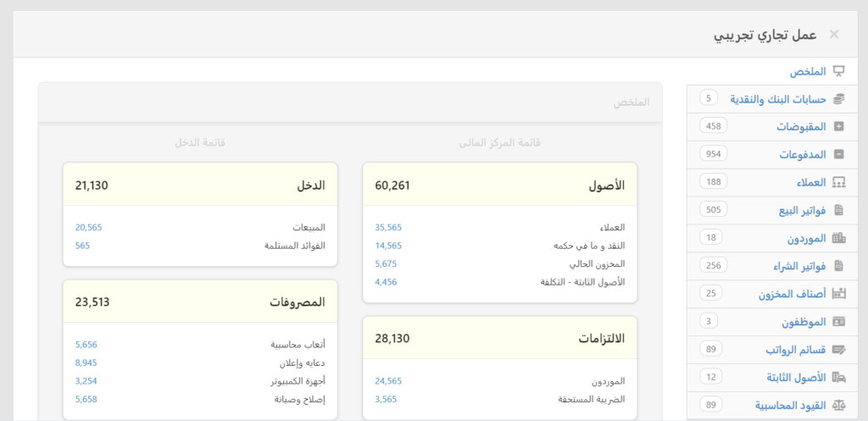Open حسابات البنك والنقدية tab
Viewport: 868px width, 421px height.
771,99
